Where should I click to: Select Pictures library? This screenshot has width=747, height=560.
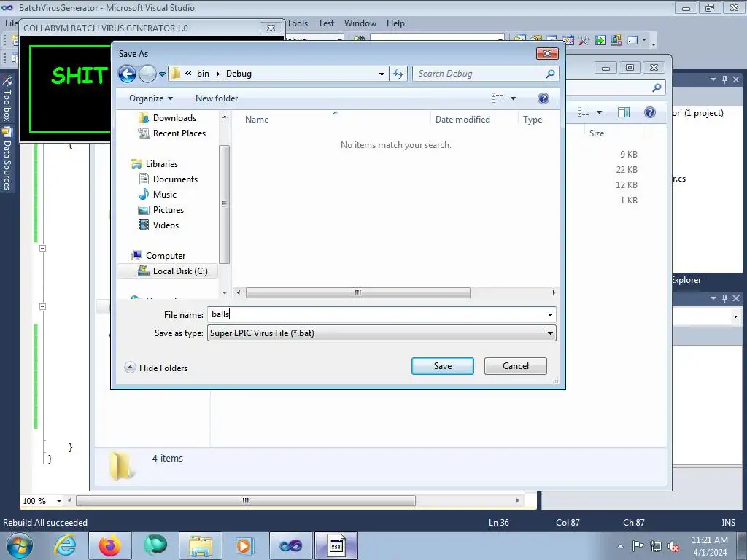[160, 210]
